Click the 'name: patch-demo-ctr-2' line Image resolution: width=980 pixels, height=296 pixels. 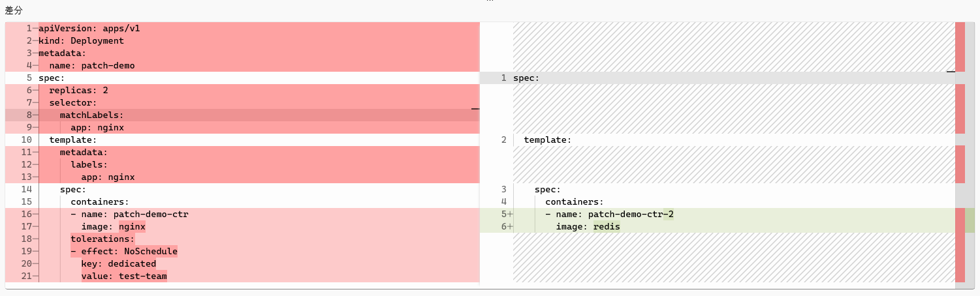coord(609,215)
